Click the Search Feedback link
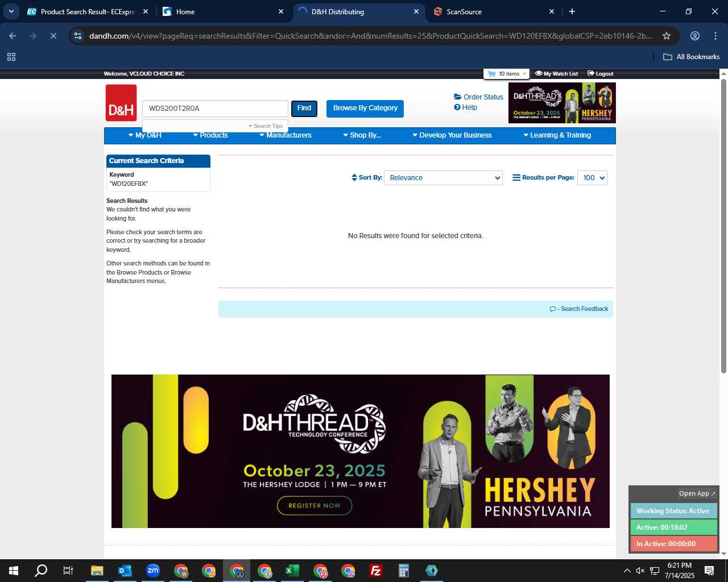 click(579, 309)
